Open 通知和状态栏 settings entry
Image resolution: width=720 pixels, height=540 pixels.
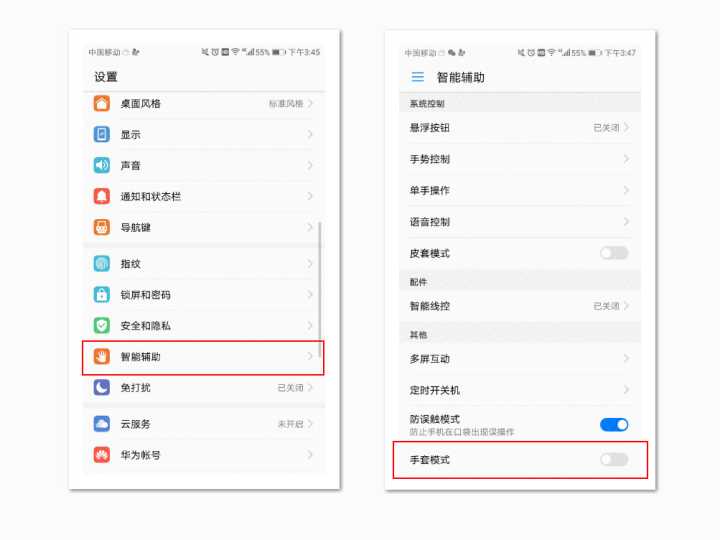[x=204, y=196]
